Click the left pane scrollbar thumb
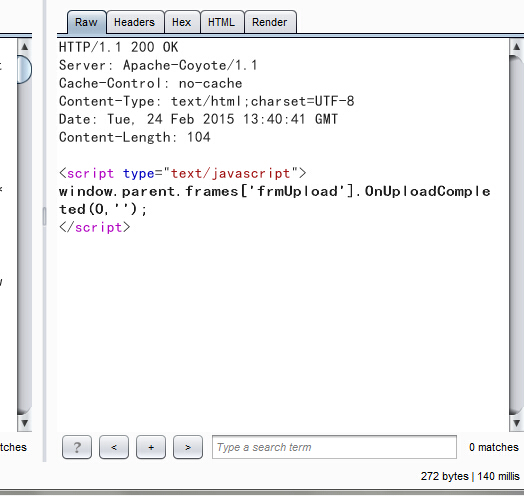Image resolution: width=524 pixels, height=496 pixels. [24, 70]
